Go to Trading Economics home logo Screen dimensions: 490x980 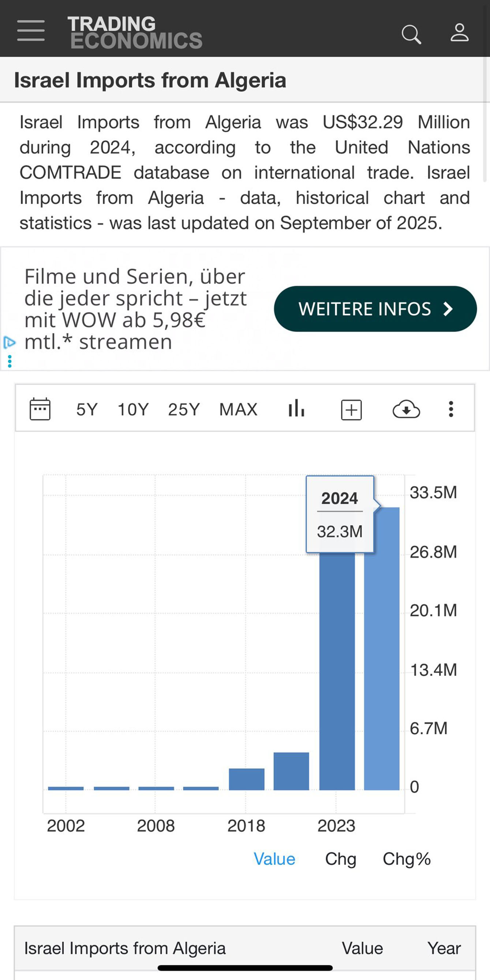(135, 32)
